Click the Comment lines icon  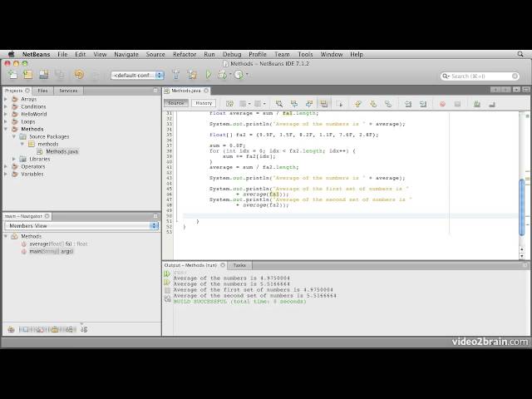point(476,104)
